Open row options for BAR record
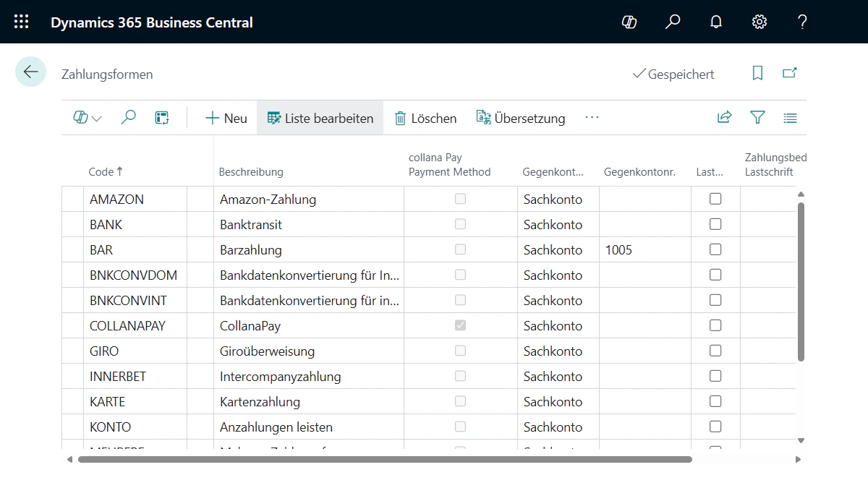The width and height of the screenshot is (868, 488). [200, 249]
